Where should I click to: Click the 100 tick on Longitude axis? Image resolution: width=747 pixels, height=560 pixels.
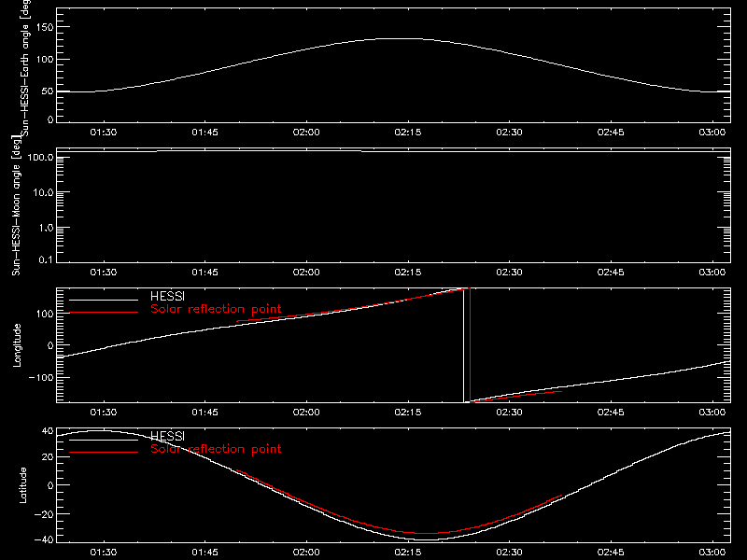coord(45,314)
